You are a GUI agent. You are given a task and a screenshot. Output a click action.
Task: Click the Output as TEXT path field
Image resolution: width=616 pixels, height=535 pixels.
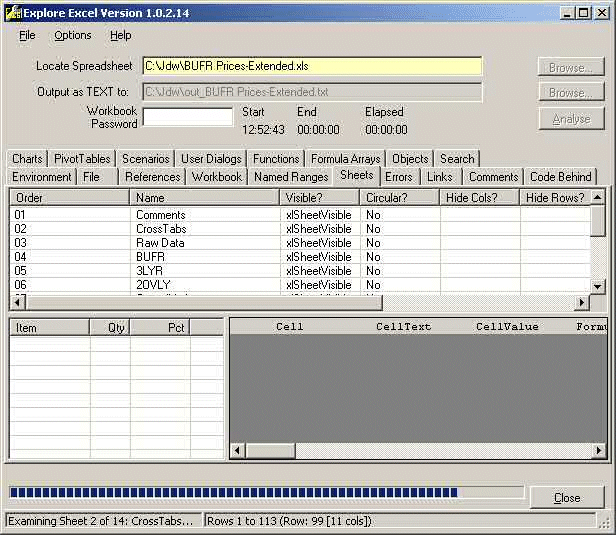tap(312, 92)
